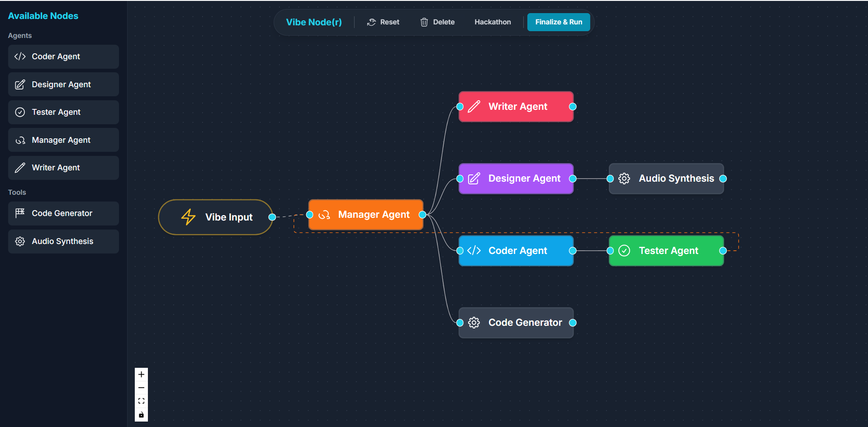Screen dimensions: 868x427
Task: Click the trash icon next to Delete
Action: click(x=424, y=22)
